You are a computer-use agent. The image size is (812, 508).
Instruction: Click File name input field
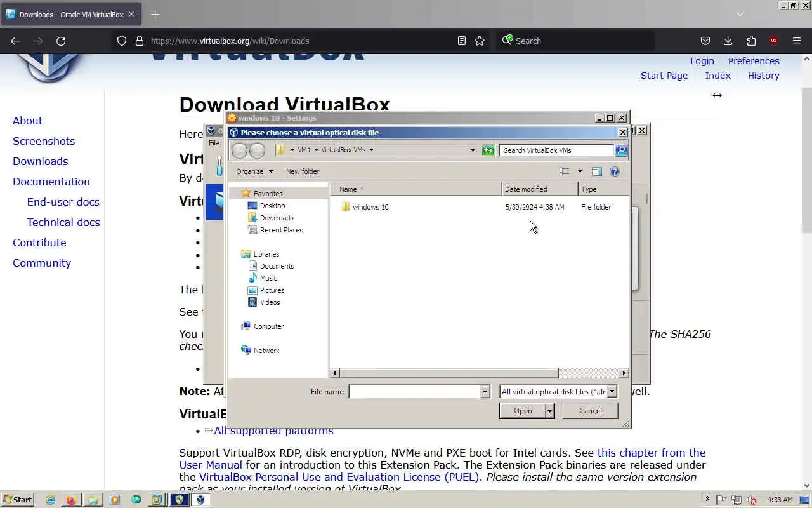(414, 392)
